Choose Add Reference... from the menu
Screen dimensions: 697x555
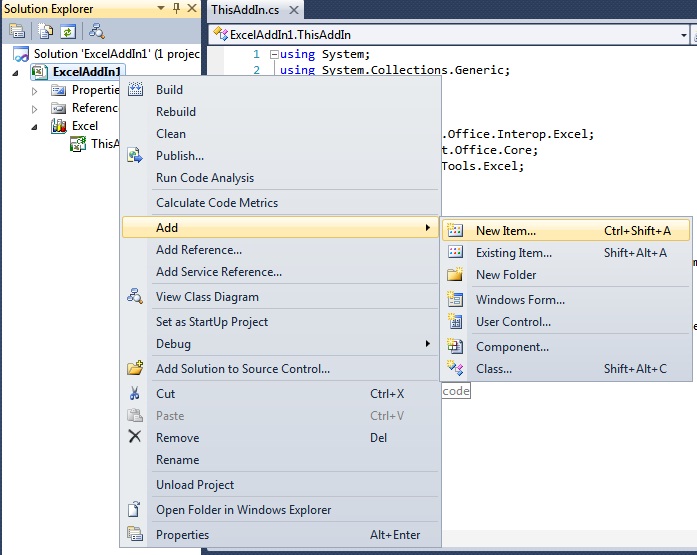280,250
